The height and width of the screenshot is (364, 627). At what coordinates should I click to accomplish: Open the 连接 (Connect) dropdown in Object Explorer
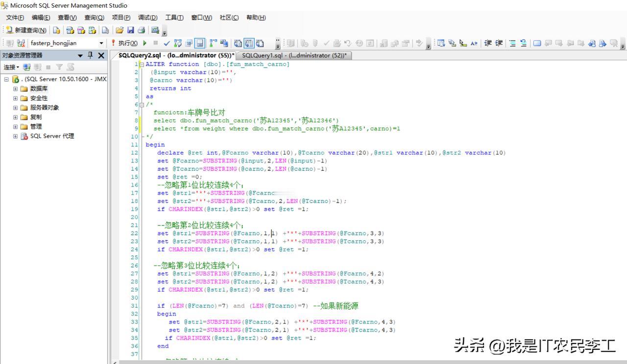pos(11,67)
